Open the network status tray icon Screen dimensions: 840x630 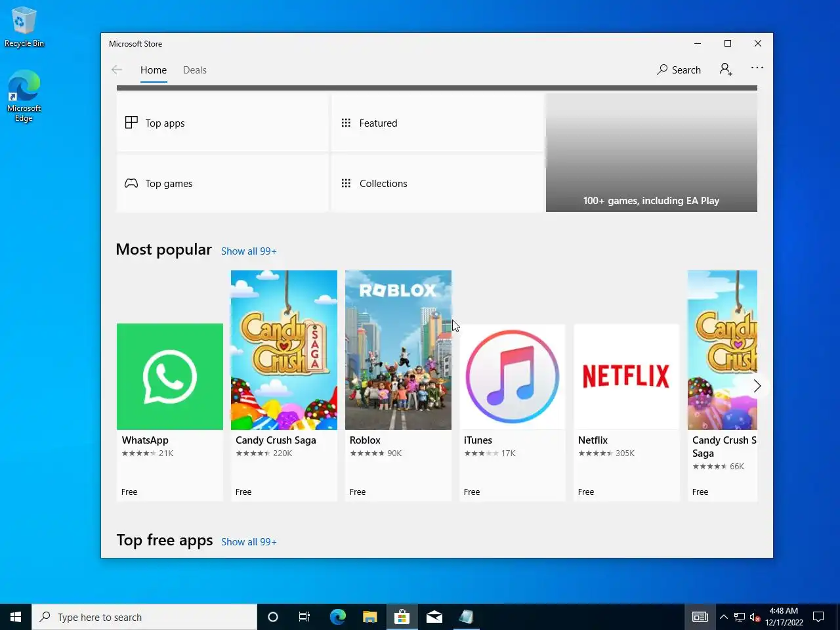coord(739,617)
